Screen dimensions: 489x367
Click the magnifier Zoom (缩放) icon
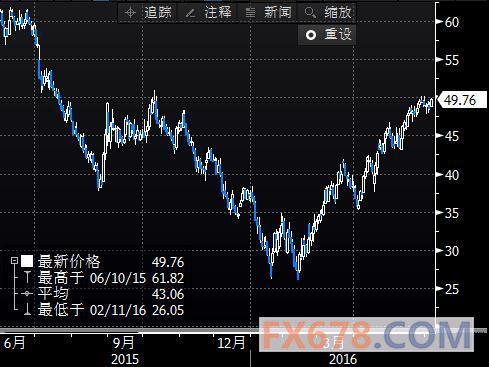click(310, 13)
